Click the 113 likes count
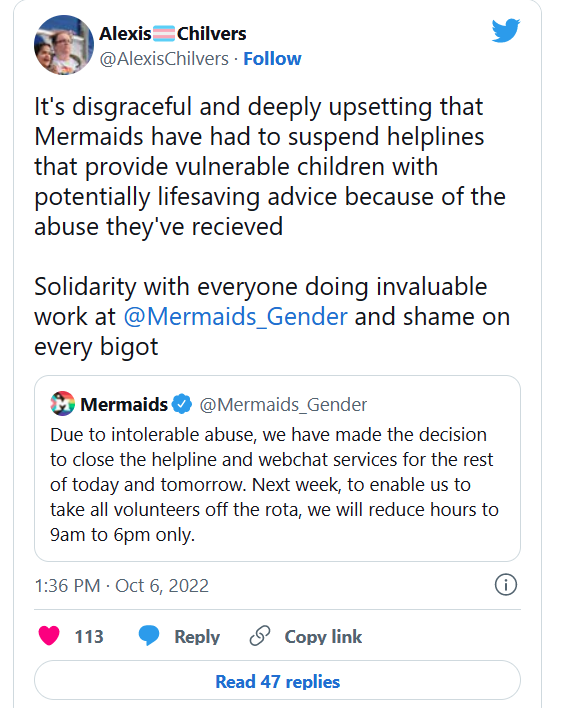564x708 pixels. coord(89,637)
